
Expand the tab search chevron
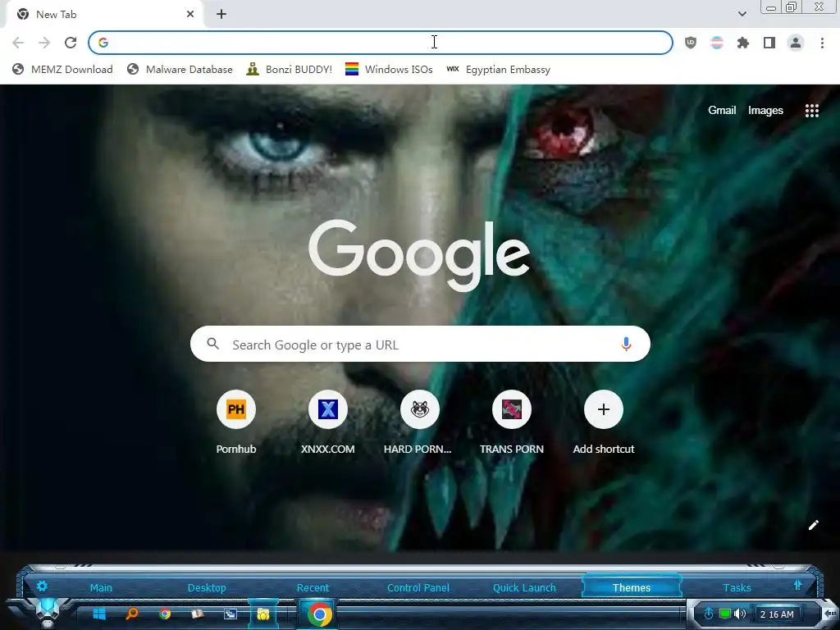742,14
